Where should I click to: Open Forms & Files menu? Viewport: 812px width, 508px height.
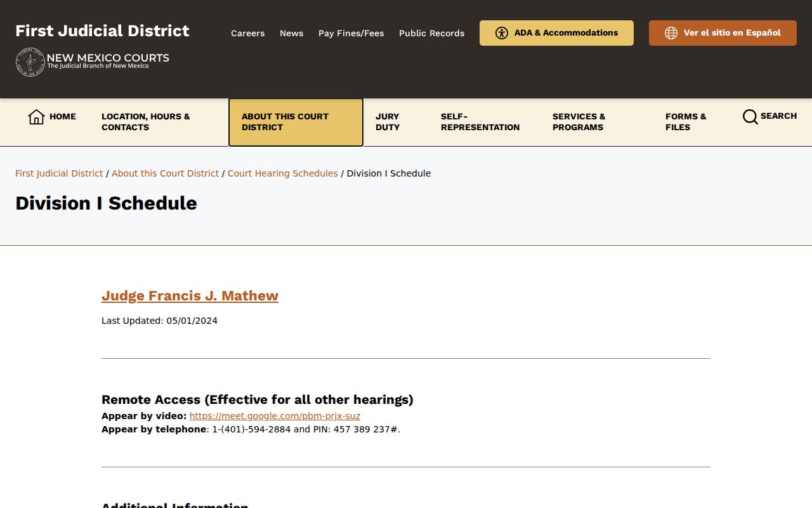(686, 122)
